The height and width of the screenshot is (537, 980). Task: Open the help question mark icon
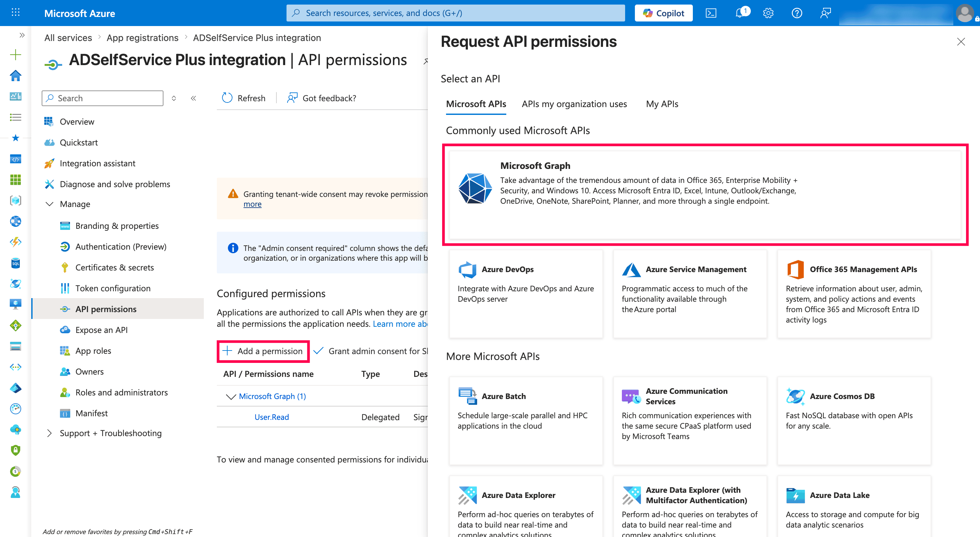(797, 13)
